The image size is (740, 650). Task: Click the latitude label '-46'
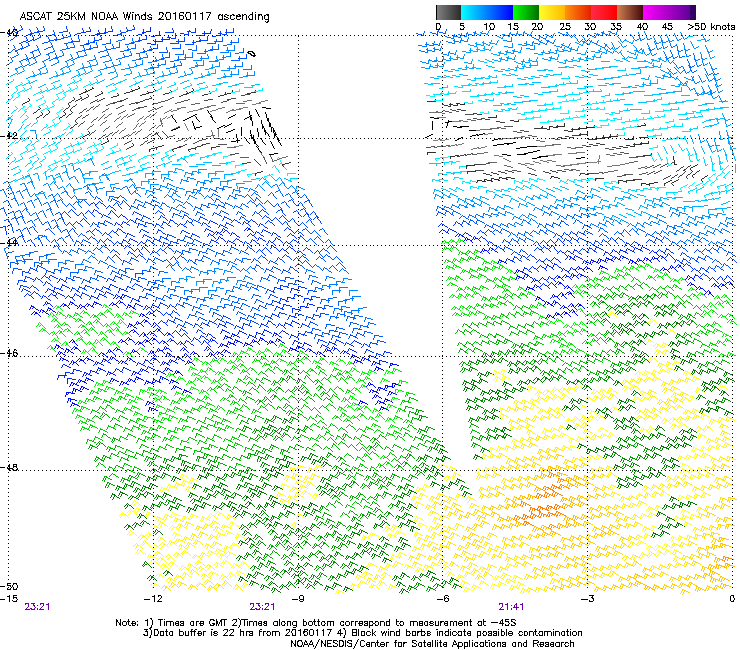(9, 354)
